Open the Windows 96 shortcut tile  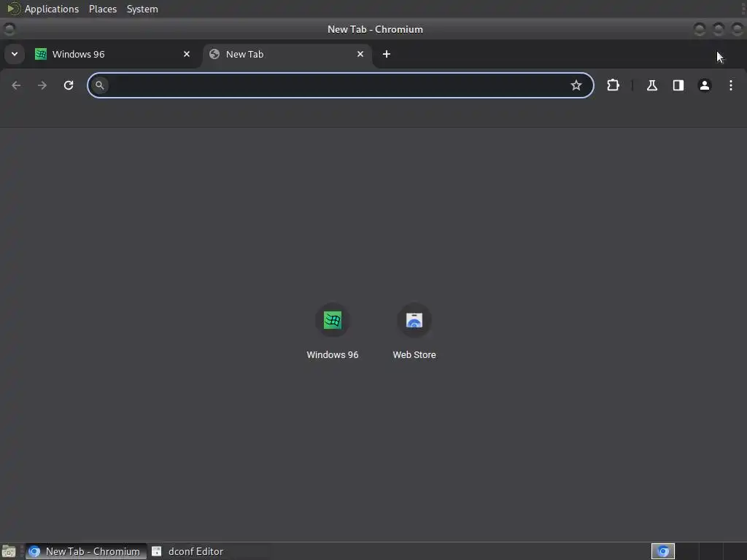[333, 332]
